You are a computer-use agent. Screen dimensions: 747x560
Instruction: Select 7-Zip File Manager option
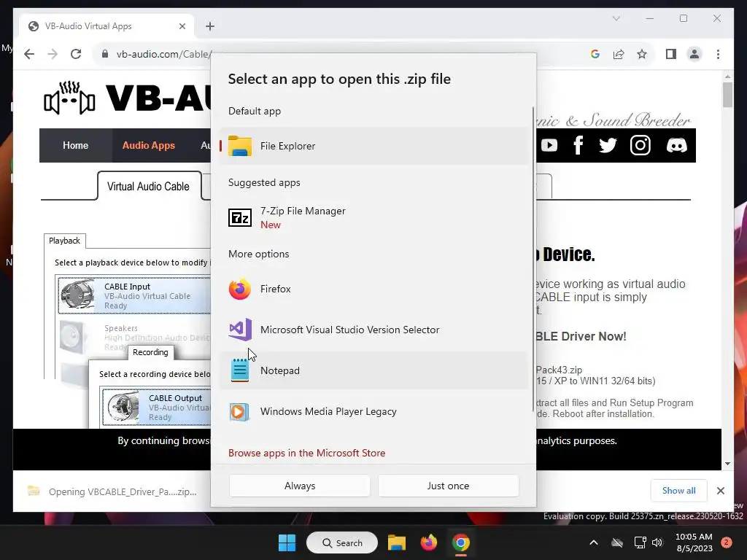coord(373,217)
